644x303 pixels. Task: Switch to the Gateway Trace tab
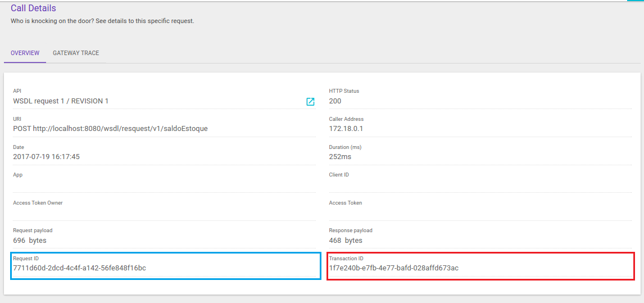point(76,53)
